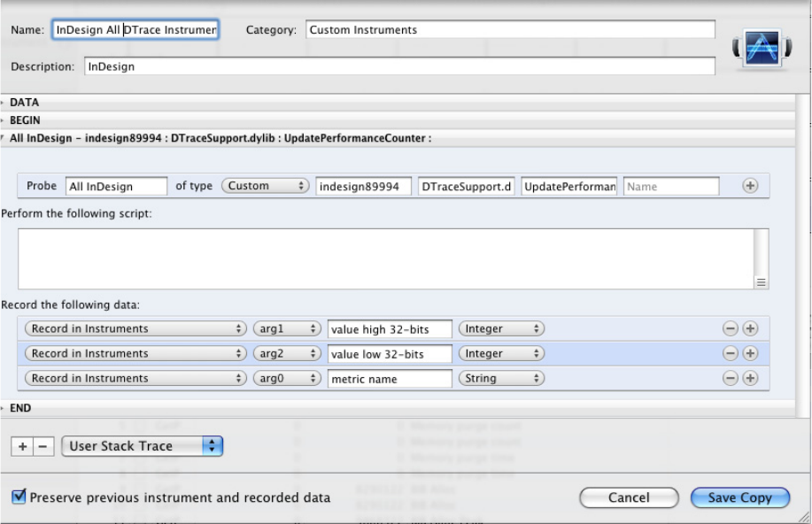The height and width of the screenshot is (524, 812).
Task: Click the Cancel button
Action: [x=629, y=497]
